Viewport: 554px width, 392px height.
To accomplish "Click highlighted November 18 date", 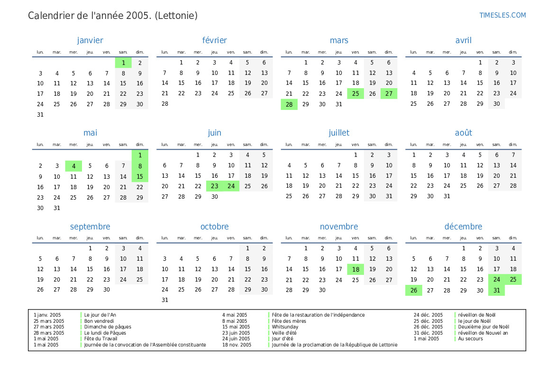I will click(x=355, y=269).
